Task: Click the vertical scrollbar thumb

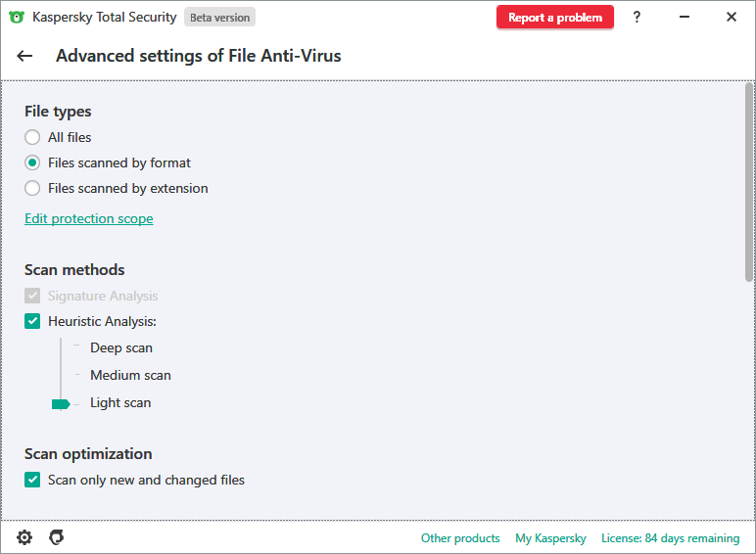Action: [749, 181]
